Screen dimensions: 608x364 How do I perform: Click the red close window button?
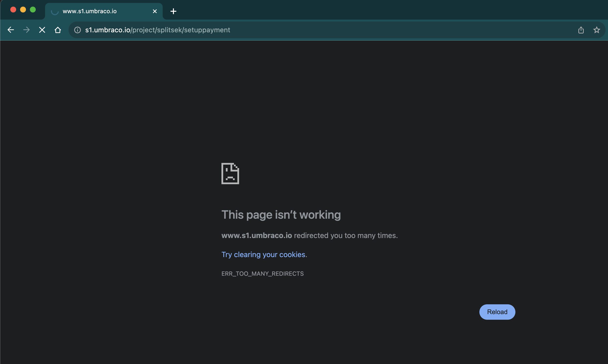pos(13,10)
